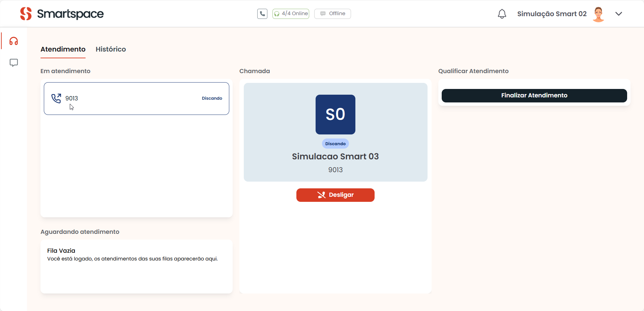Open the notifications bell

(x=502, y=14)
